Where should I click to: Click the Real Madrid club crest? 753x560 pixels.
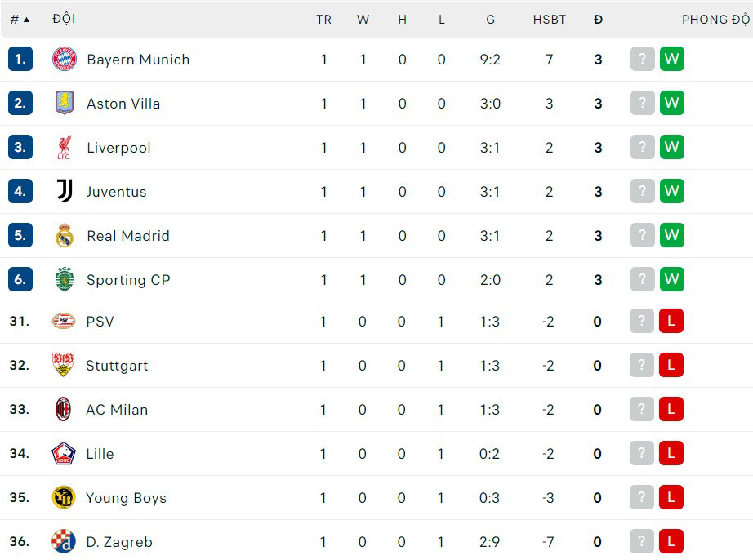[65, 235]
